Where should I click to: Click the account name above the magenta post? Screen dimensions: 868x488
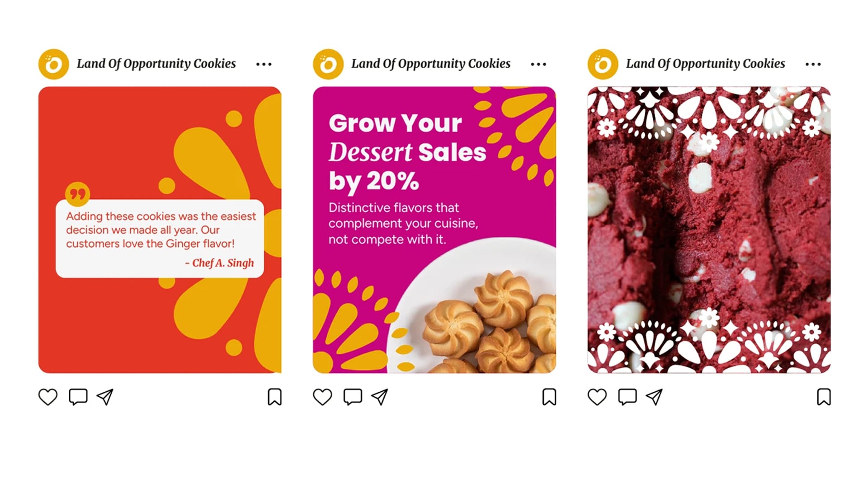pos(431,64)
